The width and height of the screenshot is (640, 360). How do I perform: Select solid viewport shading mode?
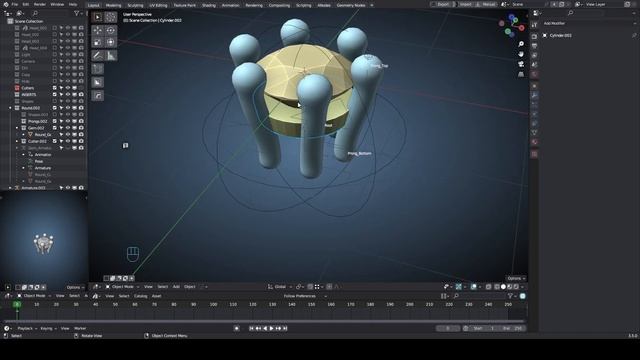[503, 287]
